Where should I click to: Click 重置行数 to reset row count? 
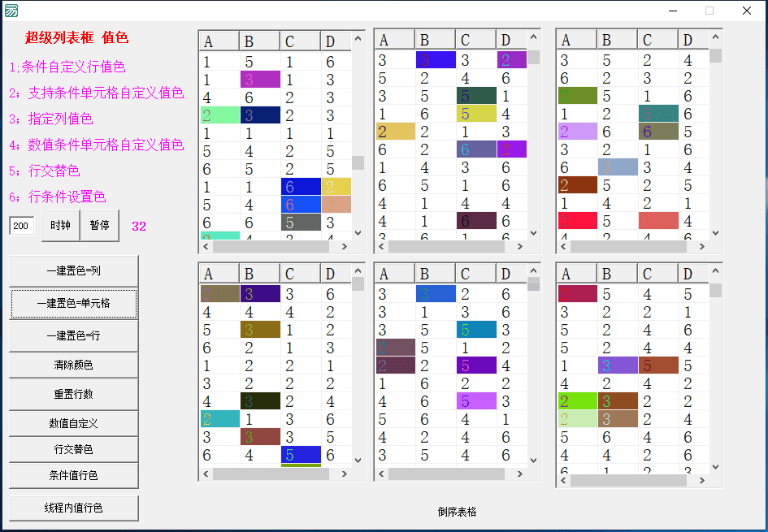73,393
